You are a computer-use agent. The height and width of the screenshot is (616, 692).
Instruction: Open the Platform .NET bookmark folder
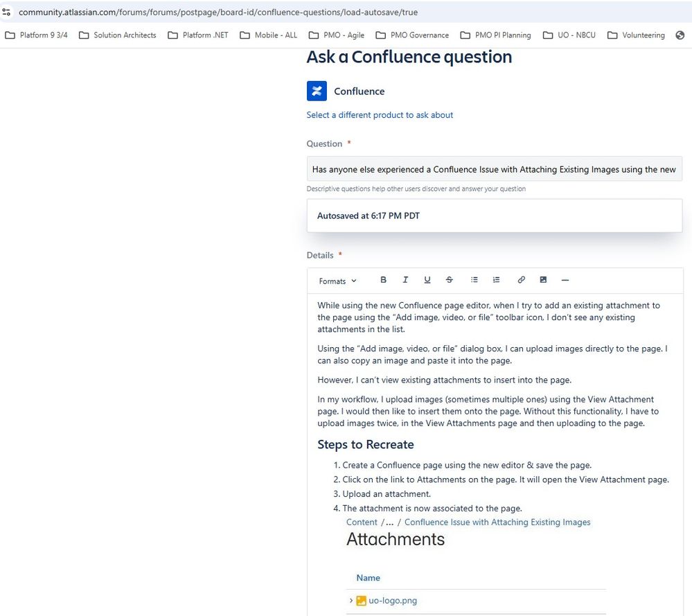198,35
